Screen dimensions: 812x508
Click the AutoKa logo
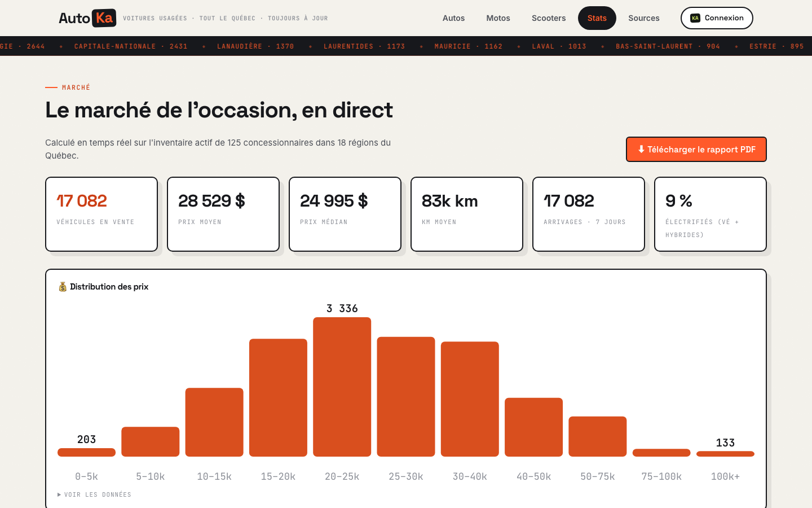pos(87,18)
